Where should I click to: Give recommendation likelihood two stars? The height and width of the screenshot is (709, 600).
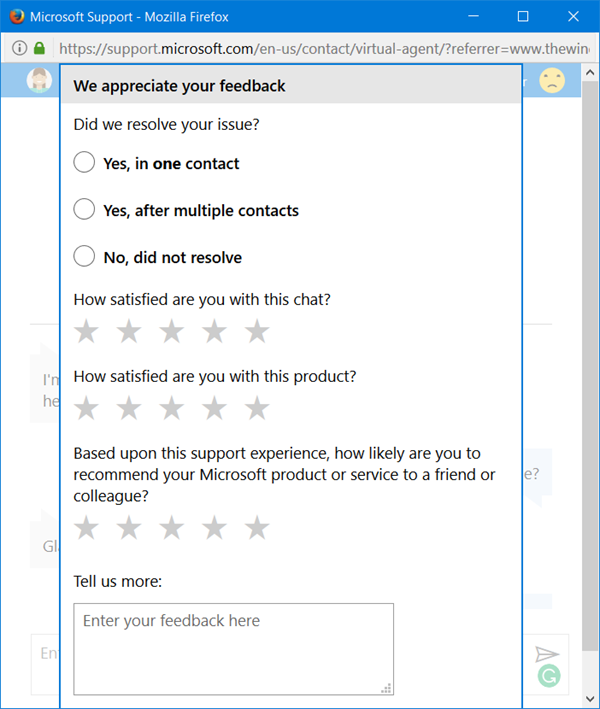click(129, 528)
